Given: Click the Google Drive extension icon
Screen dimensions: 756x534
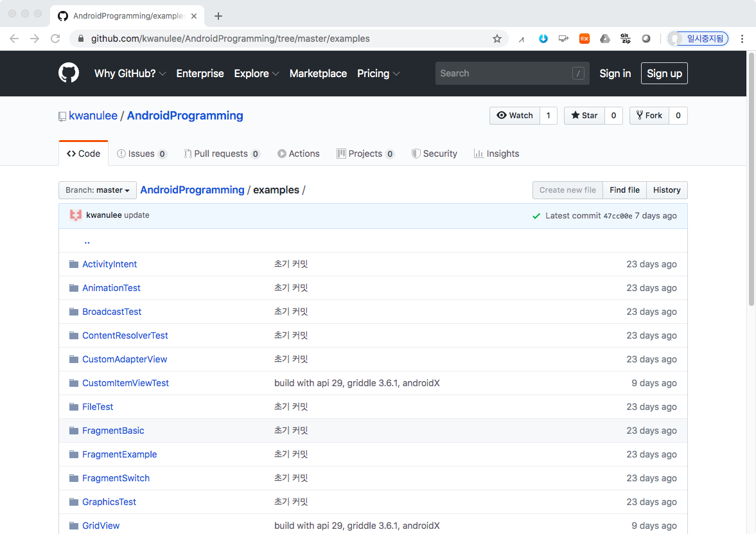Looking at the screenshot, I should click(x=604, y=39).
